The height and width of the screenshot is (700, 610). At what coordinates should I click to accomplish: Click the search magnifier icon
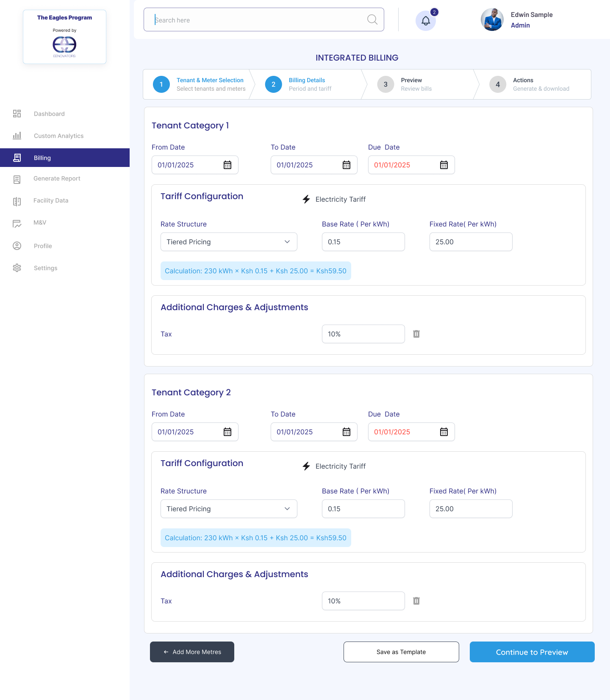point(372,19)
